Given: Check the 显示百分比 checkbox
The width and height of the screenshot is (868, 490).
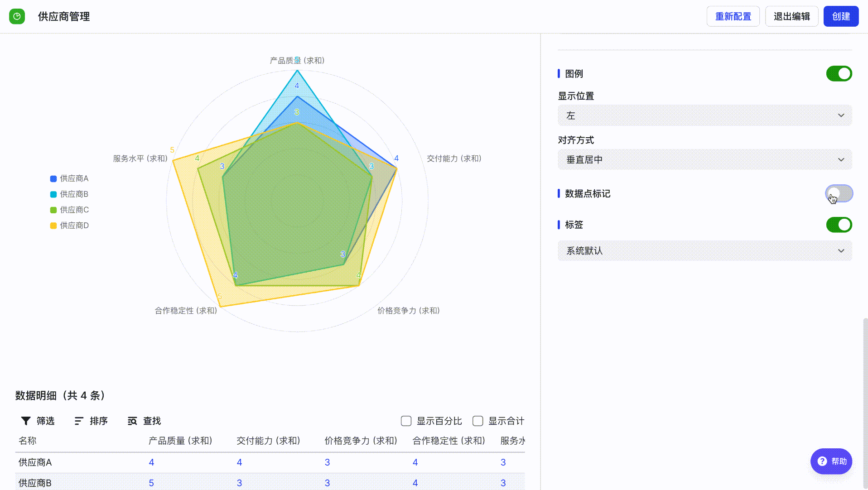Looking at the screenshot, I should point(406,421).
